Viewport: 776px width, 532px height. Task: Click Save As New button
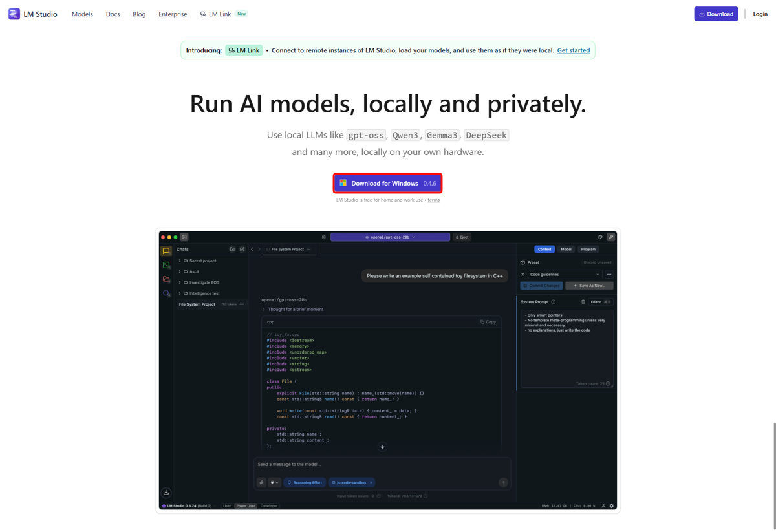[589, 286]
